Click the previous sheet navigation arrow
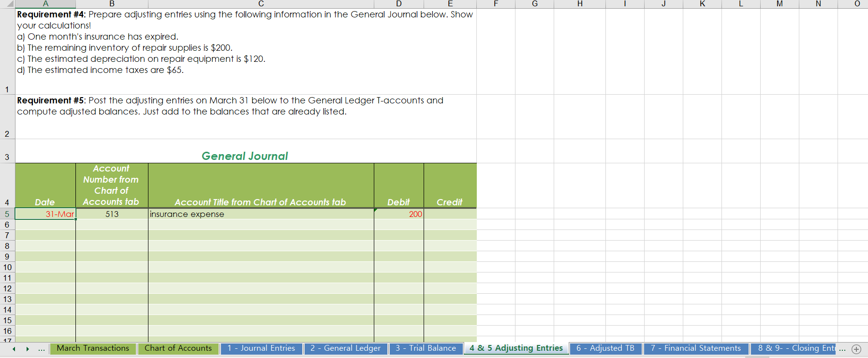 coord(14,349)
